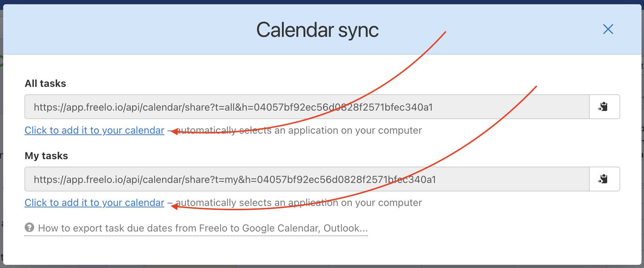Select the All tasks URL input field
The image size is (644, 268).
point(248,107)
